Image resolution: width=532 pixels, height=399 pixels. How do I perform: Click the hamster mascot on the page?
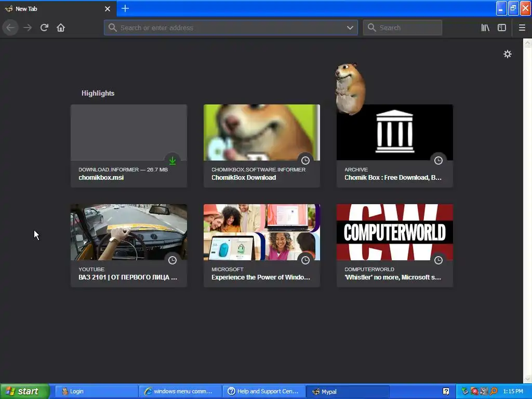(x=350, y=88)
